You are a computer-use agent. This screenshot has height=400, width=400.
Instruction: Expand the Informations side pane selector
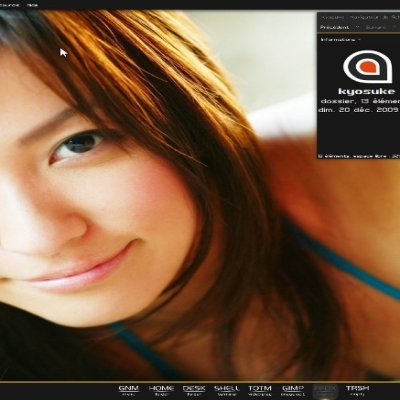(x=341, y=40)
